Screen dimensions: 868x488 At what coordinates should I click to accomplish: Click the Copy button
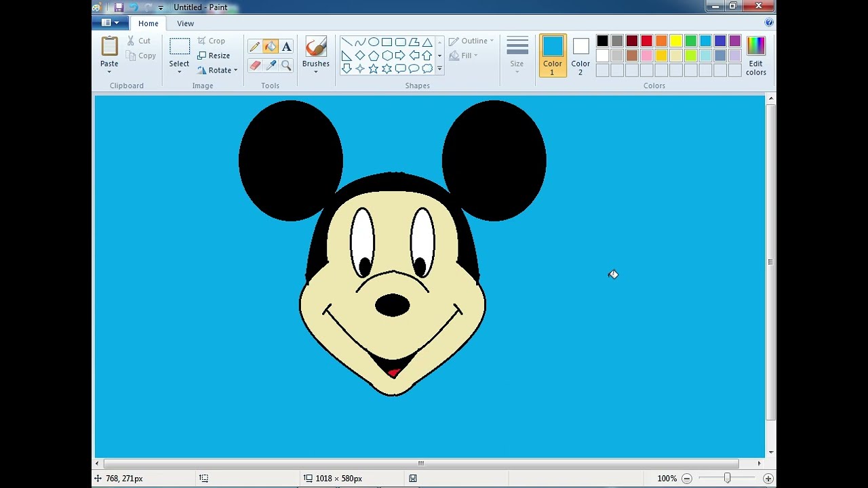[x=141, y=56]
